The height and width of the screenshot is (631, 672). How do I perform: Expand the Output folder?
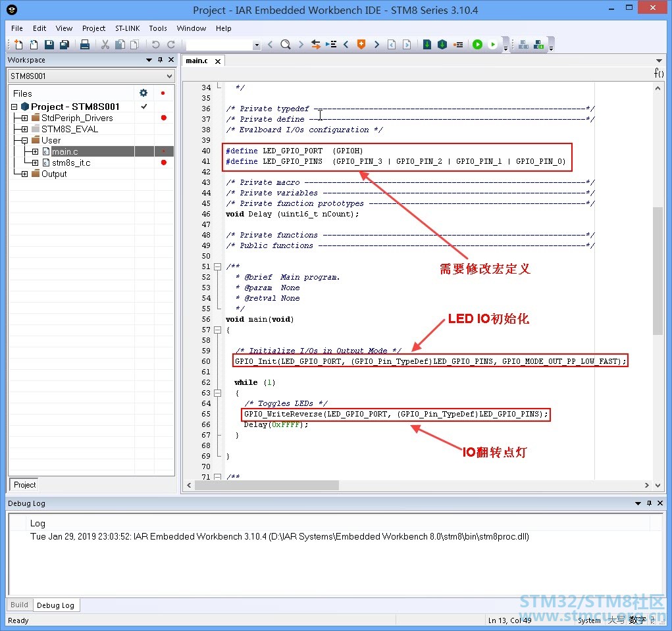(x=24, y=174)
